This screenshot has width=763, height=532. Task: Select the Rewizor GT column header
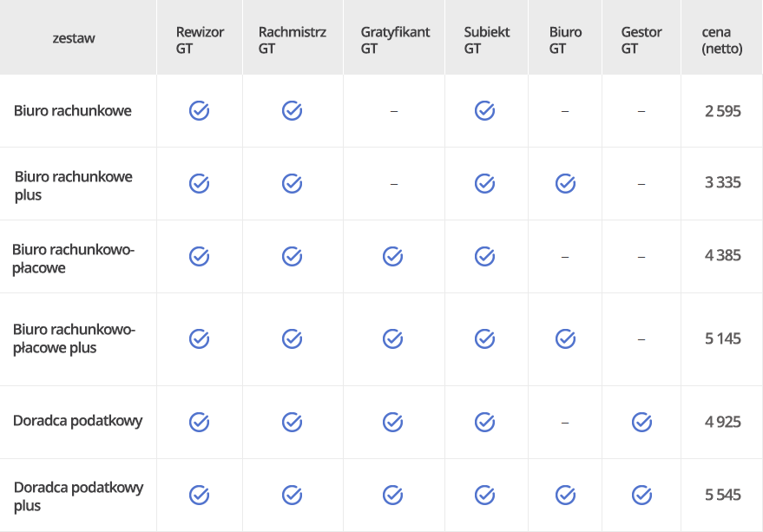200,40
